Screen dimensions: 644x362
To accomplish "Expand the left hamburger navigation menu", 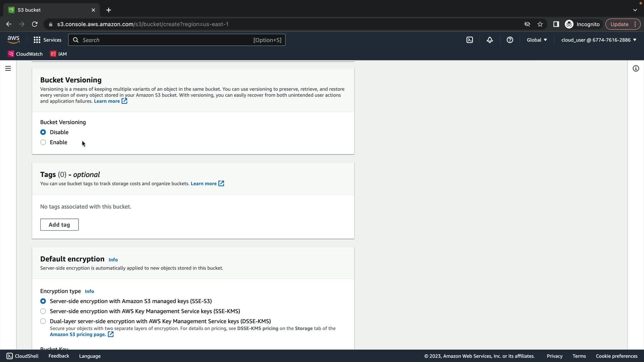I will click(x=8, y=68).
